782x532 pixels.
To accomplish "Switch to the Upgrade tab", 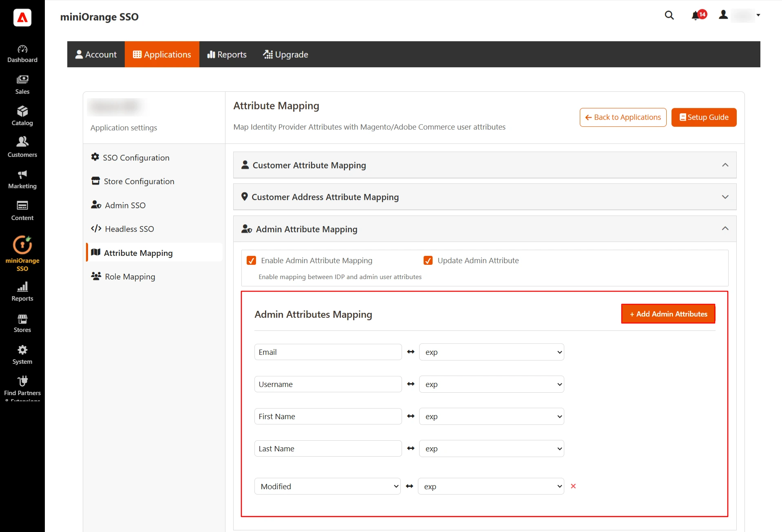I will tap(285, 54).
